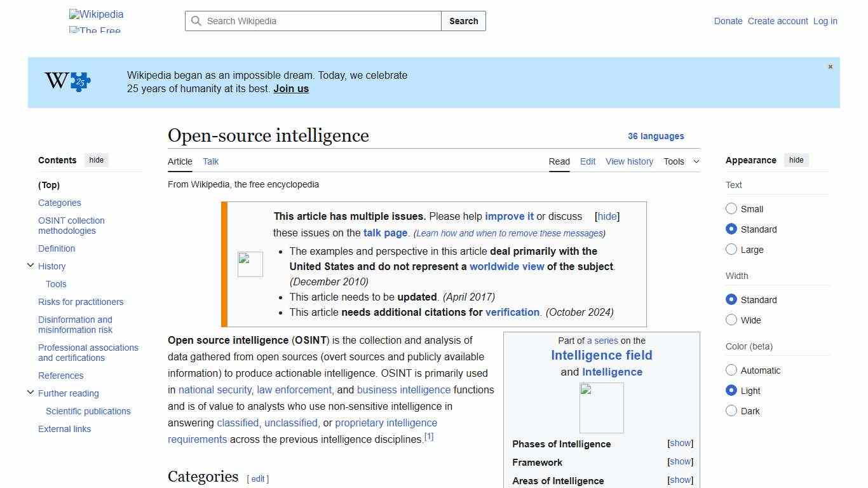Hide the Contents sidebar
The height and width of the screenshot is (488, 868).
(96, 160)
